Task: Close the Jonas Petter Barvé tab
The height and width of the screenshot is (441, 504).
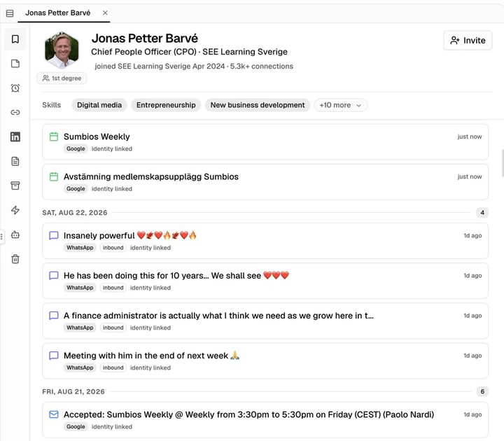Action: click(x=105, y=13)
